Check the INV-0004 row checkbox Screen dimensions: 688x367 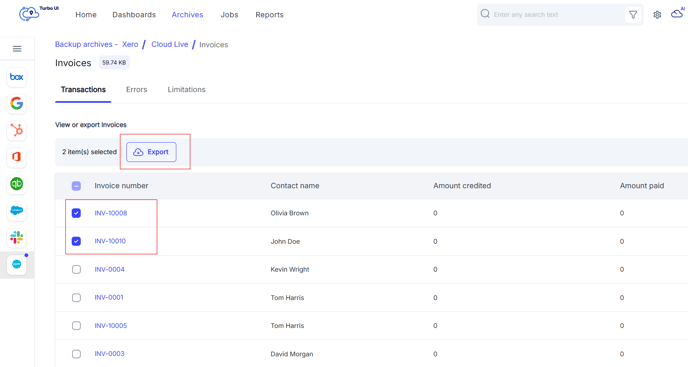click(x=76, y=269)
